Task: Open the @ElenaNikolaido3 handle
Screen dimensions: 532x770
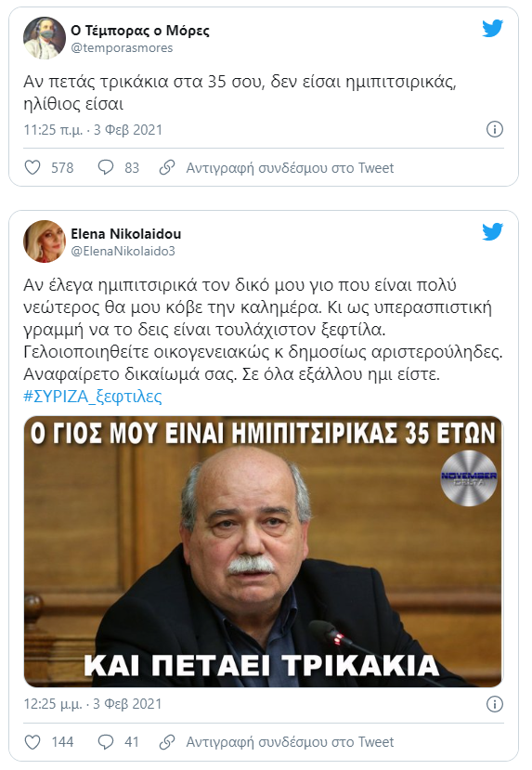Action: (x=123, y=252)
